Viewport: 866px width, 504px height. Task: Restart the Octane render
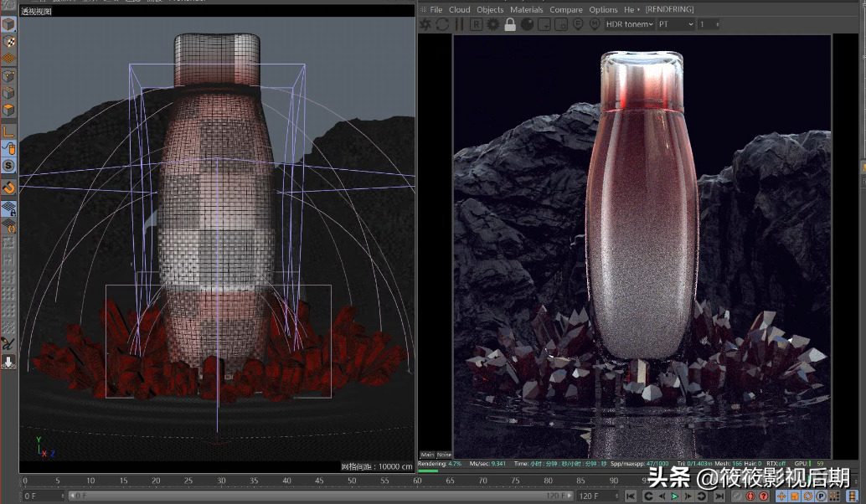[441, 24]
